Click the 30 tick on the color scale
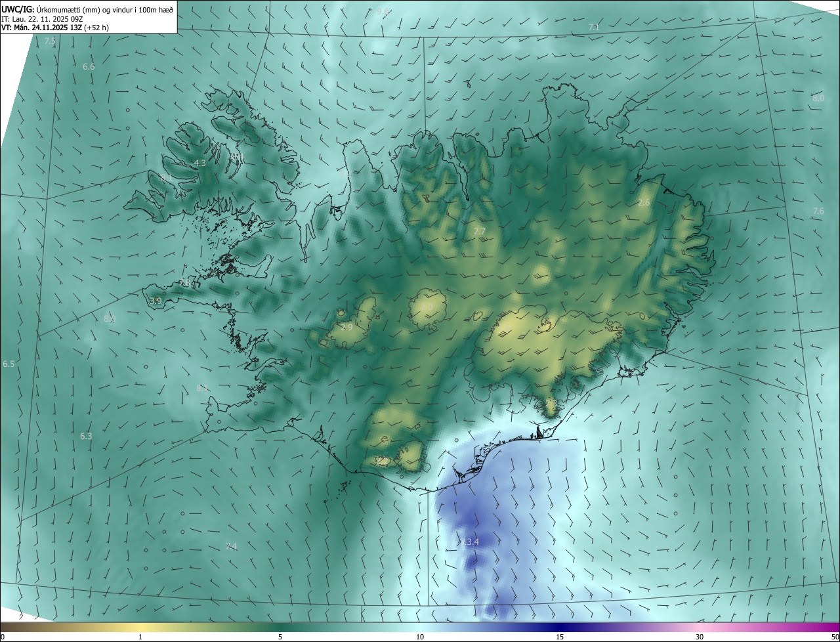The image size is (840, 642). 700,637
